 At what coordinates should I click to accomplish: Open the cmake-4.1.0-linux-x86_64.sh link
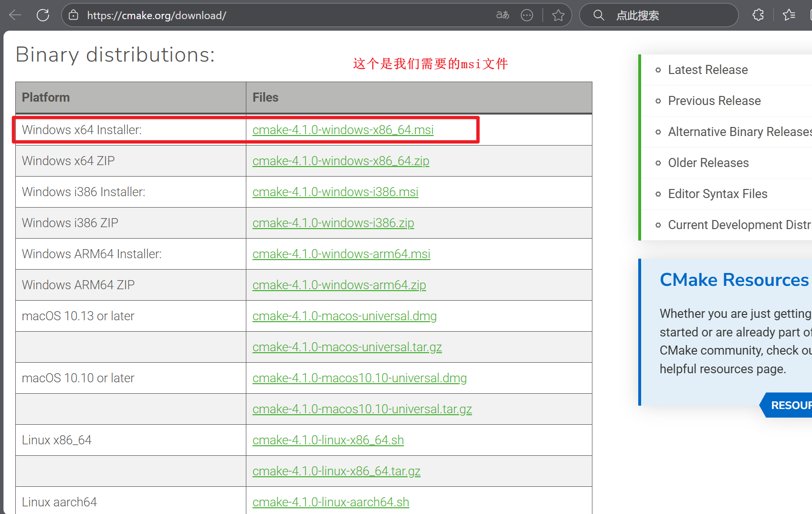[328, 440]
